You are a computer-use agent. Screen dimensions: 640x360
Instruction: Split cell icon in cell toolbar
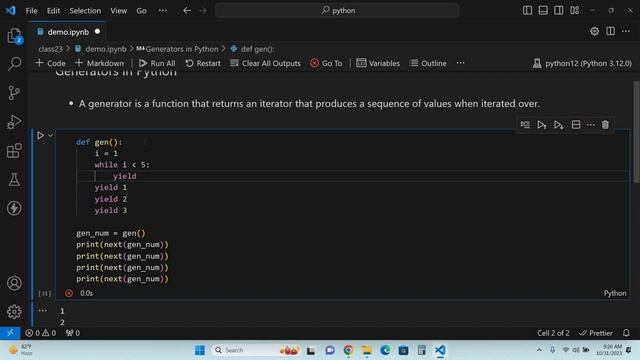[x=576, y=124]
